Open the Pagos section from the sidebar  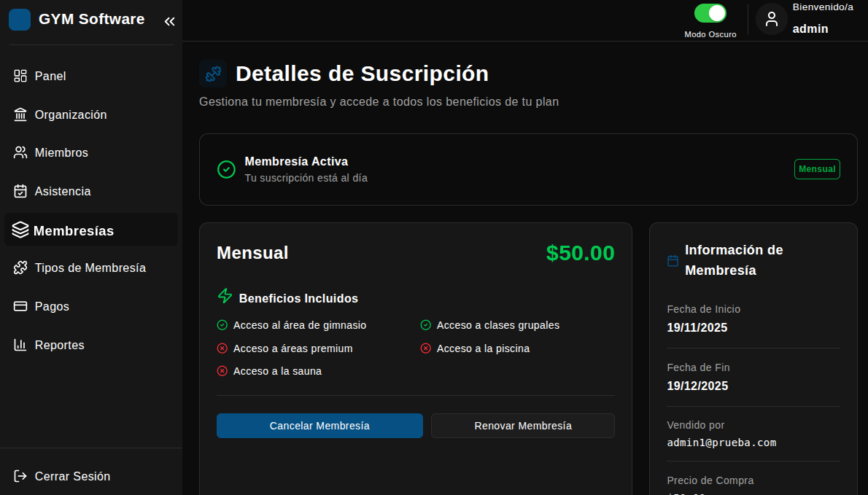pos(51,306)
